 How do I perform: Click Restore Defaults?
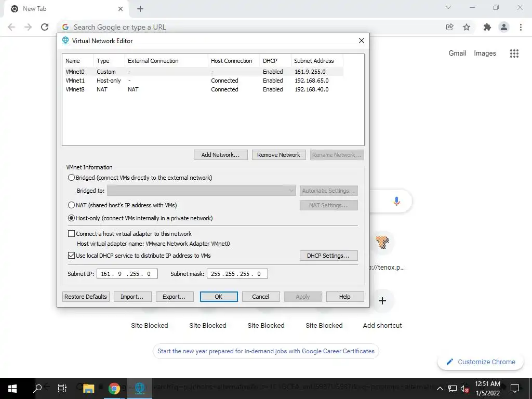coord(86,297)
